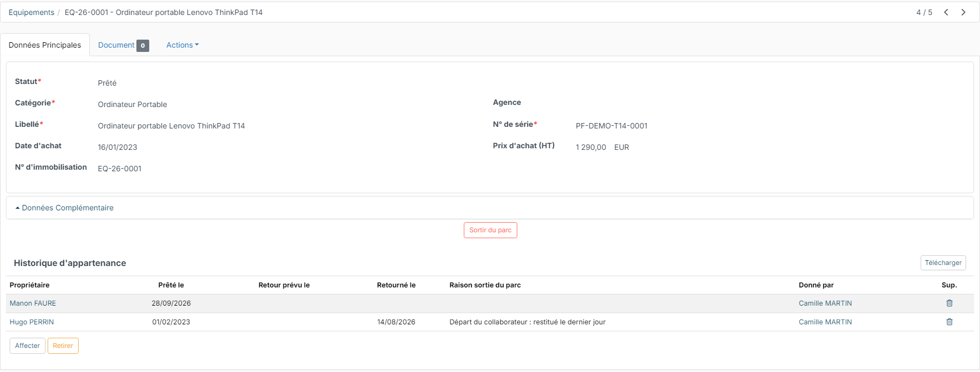Screen dimensions: 980x372
Task: Collapse the Données Complémentaire section
Action: pyautogui.click(x=64, y=208)
